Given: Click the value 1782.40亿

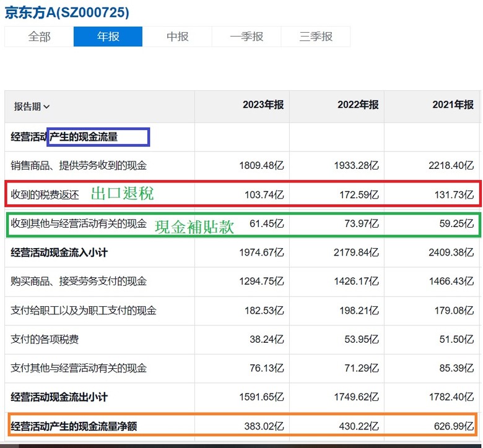Looking at the screenshot, I should pos(451,397).
